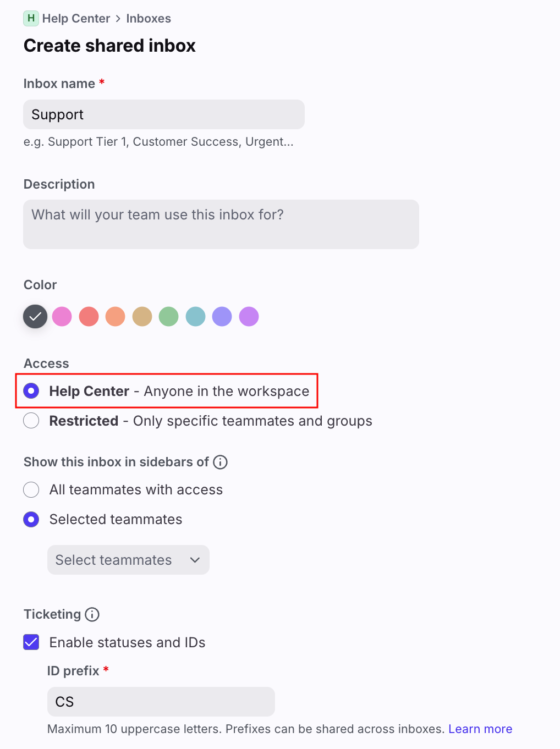Click the Description text area
Screen dimensions: 560x749
[x=221, y=224]
